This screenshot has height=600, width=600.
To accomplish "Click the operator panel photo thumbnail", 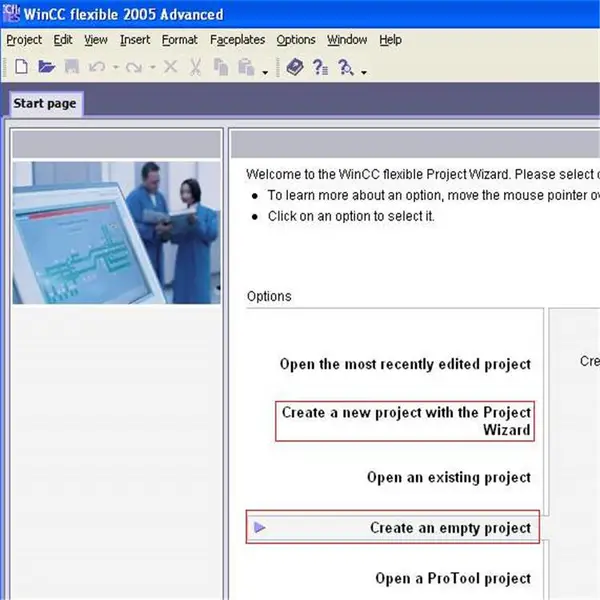I will 116,233.
